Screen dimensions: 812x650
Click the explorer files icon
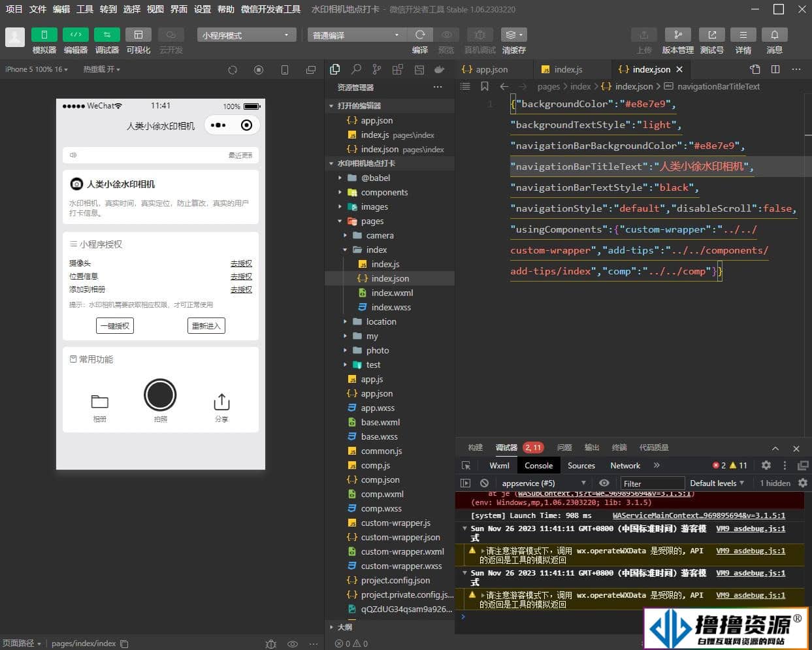tap(335, 69)
